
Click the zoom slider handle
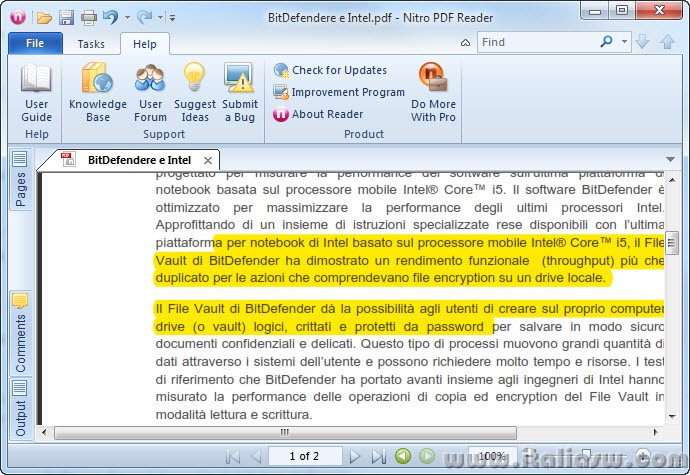pos(586,456)
